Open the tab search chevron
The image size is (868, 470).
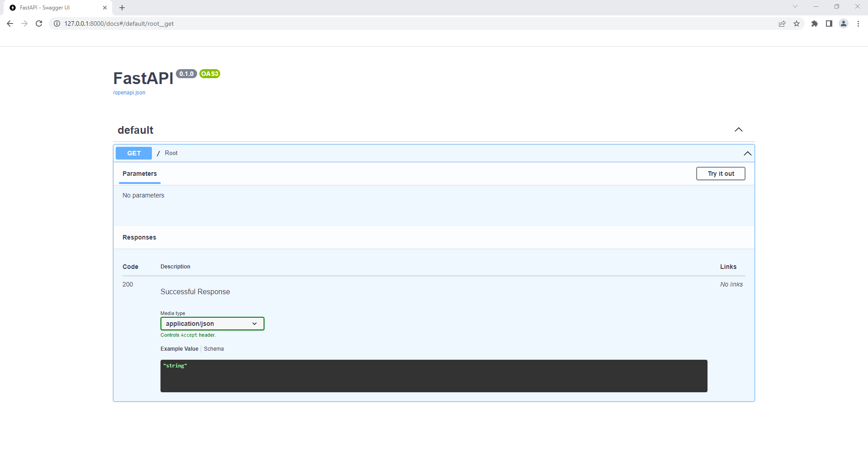coord(795,6)
